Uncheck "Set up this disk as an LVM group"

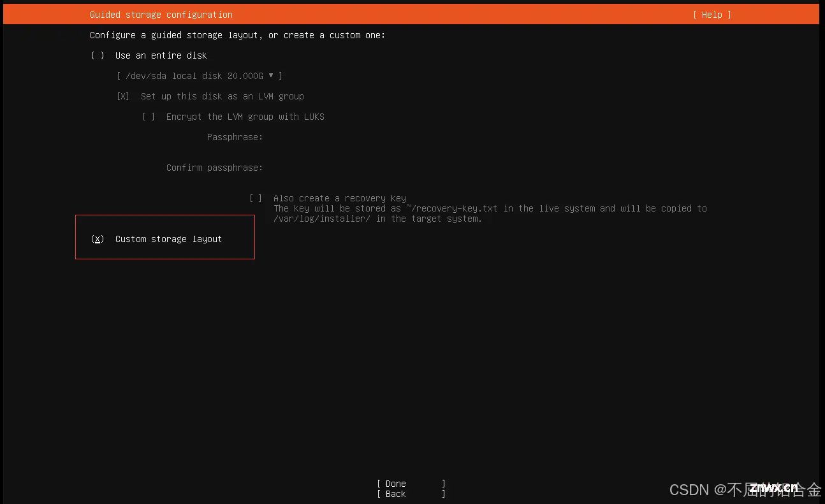(x=123, y=96)
